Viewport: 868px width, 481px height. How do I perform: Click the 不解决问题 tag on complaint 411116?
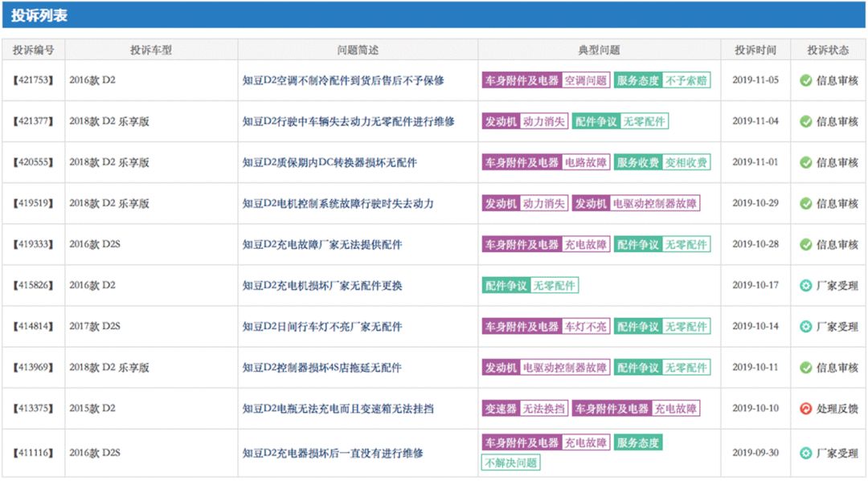(511, 463)
